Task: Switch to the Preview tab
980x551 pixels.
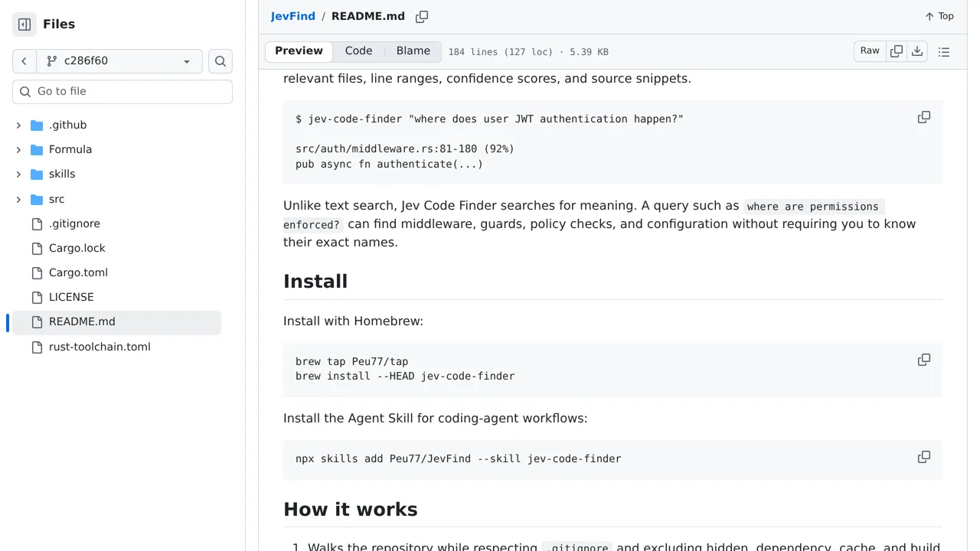Action: click(x=299, y=51)
